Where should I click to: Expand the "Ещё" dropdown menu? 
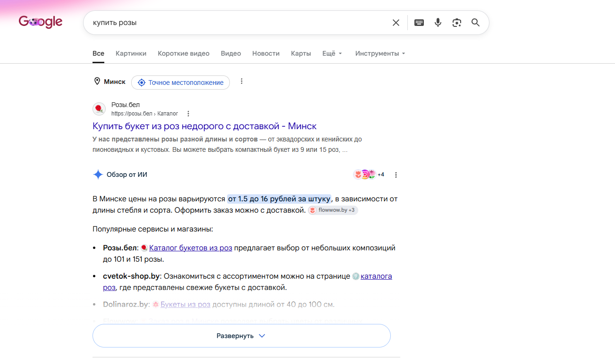pyautogui.click(x=332, y=53)
